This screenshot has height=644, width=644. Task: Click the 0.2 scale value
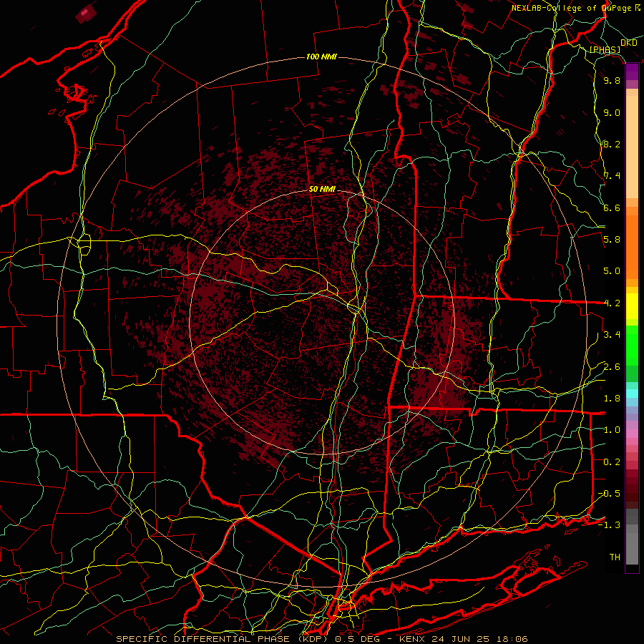pos(612,462)
